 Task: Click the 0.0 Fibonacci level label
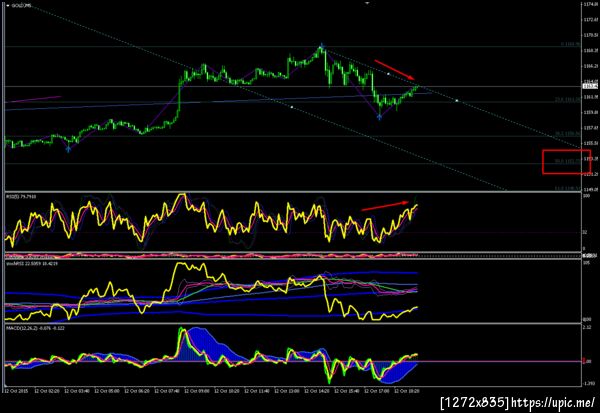[x=570, y=44]
